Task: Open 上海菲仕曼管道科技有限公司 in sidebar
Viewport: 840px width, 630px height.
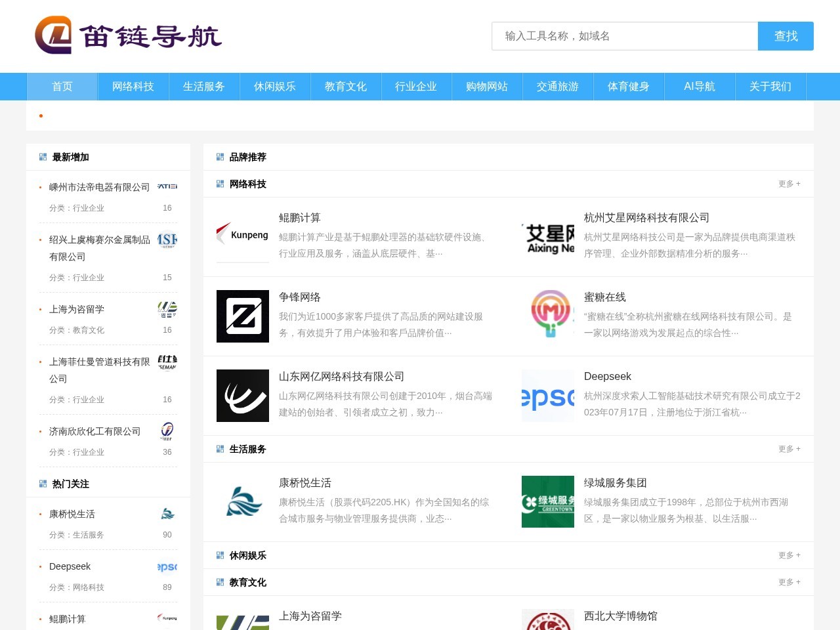Action: [100, 370]
